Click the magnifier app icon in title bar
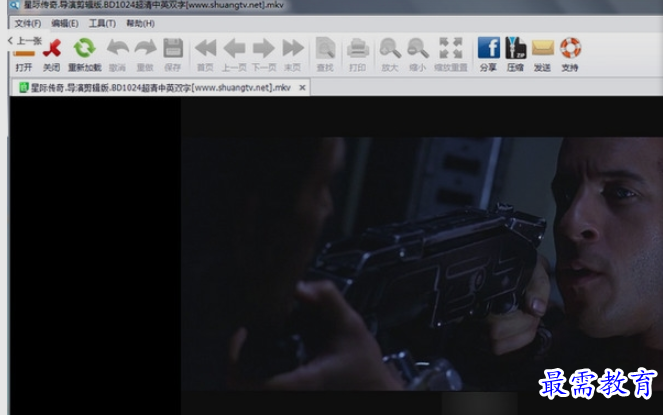Viewport: 663px width, 415px height. click(14, 5)
